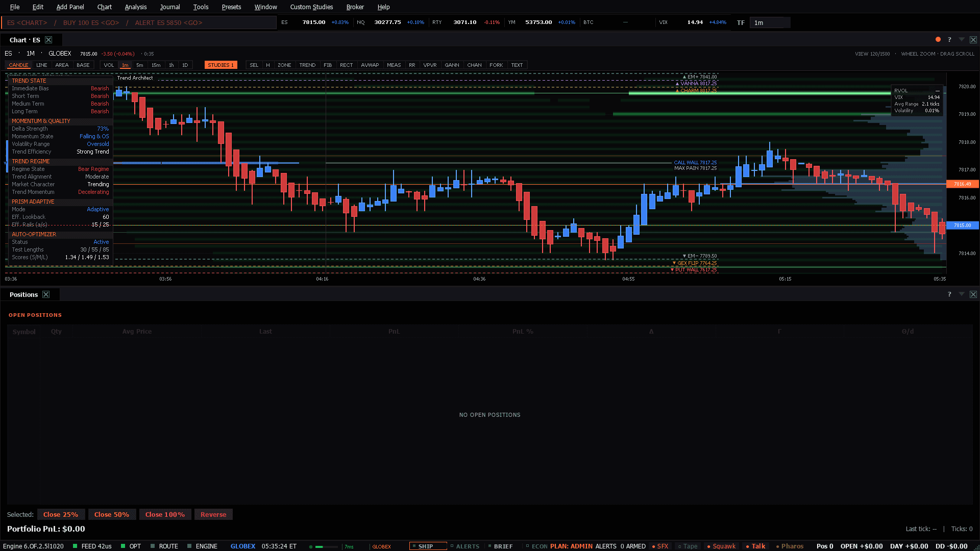Select the FIB drawing tool
Viewport: 980px width, 551px height.
point(328,65)
